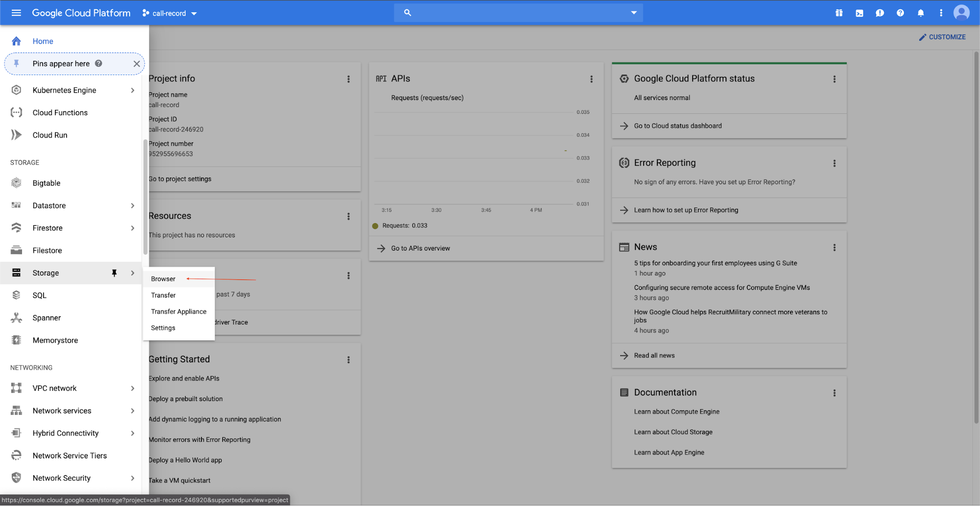
Task: Open the G Suite onboarding tips news item
Action: pyautogui.click(x=715, y=263)
